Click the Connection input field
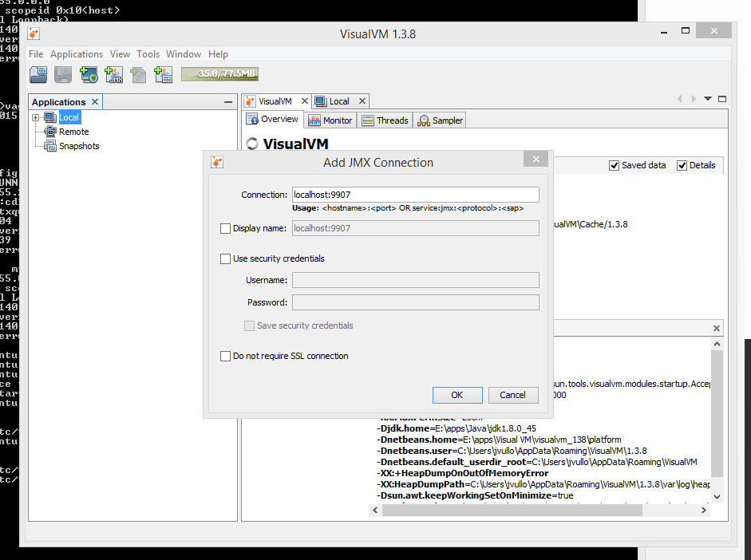This screenshot has width=751, height=560. [415, 194]
